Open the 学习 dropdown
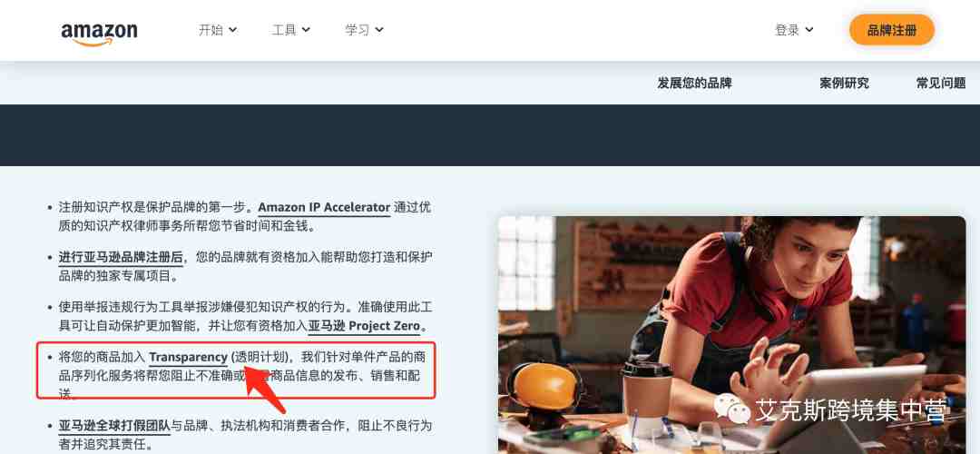Image resolution: width=980 pixels, height=454 pixels. 364,30
